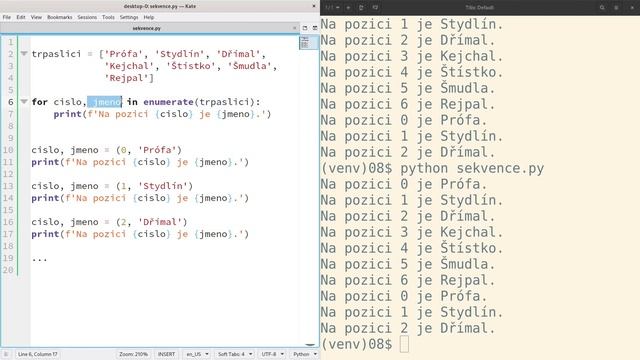Click the terminal title 'Tilix: Default'
The height and width of the screenshot is (360, 640).
[479, 7]
